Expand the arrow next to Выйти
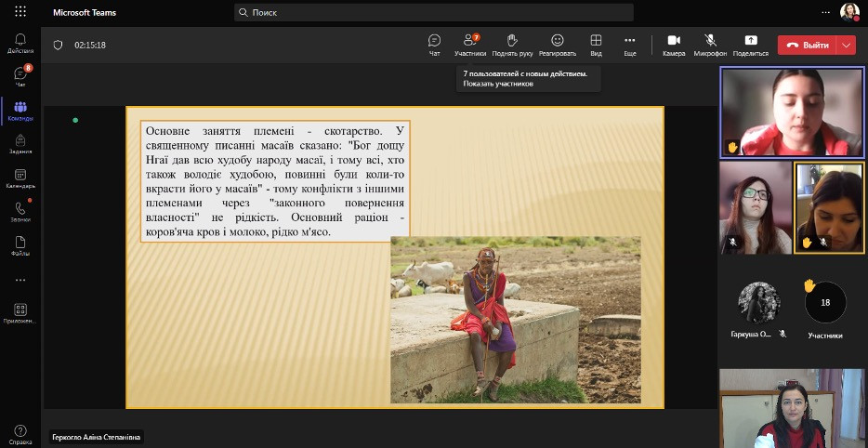Viewport: 868px width, 448px height. point(847,45)
